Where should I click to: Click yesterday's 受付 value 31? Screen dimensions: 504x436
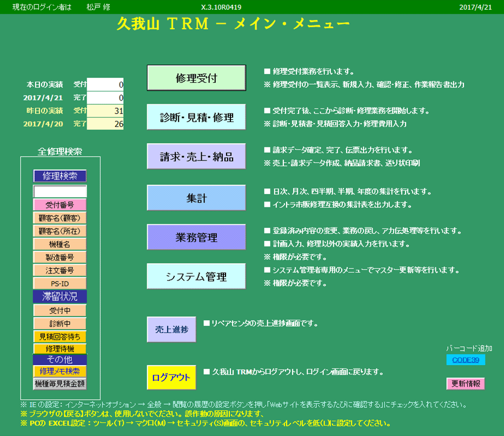tap(105, 111)
